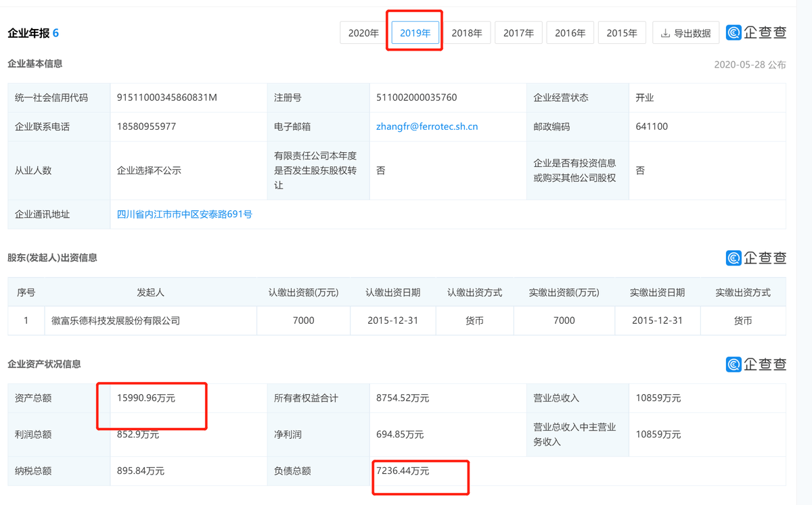Open address link 四川省内江市市中区安泰路691号
The height and width of the screenshot is (505, 812).
tap(185, 214)
